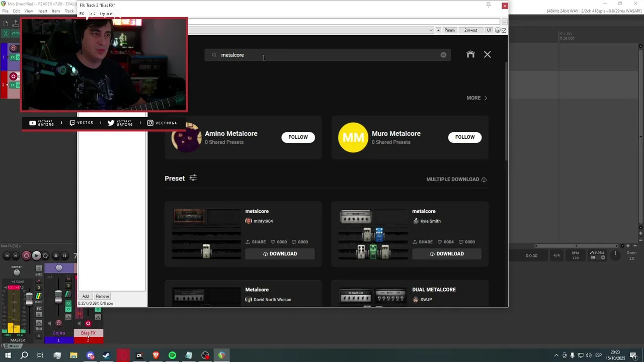Open REAPER Item menu
The height and width of the screenshot is (362, 644).
56,11
